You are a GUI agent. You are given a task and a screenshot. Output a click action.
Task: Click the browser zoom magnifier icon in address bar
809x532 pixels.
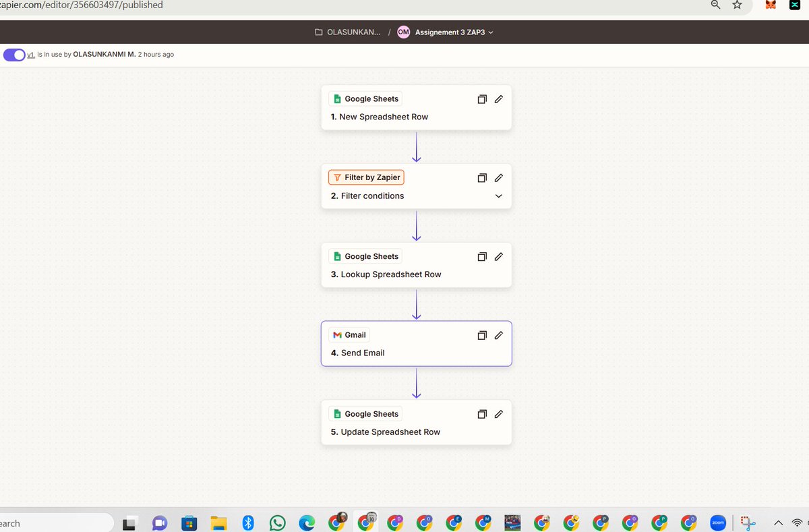(716, 5)
